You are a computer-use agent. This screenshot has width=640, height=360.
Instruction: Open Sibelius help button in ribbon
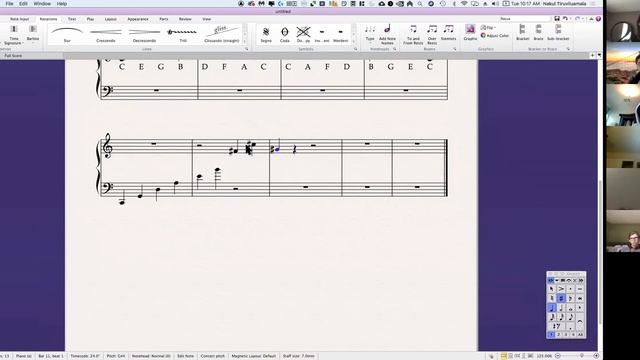[x=598, y=19]
